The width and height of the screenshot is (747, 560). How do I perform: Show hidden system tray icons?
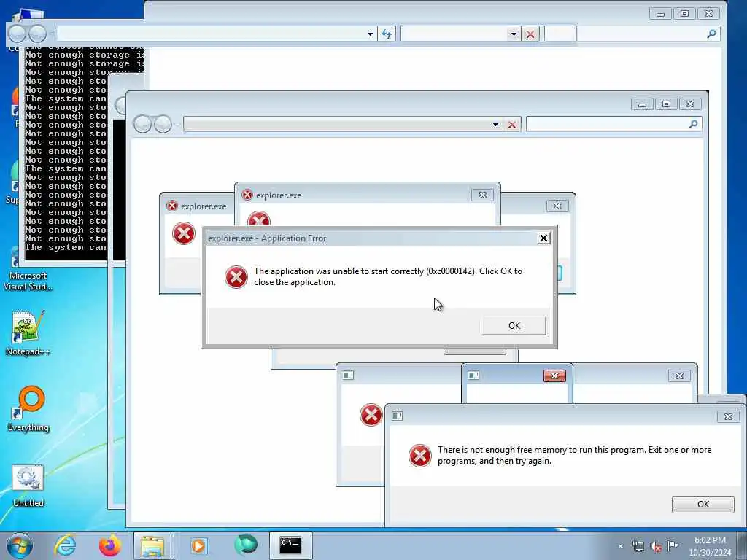click(620, 546)
